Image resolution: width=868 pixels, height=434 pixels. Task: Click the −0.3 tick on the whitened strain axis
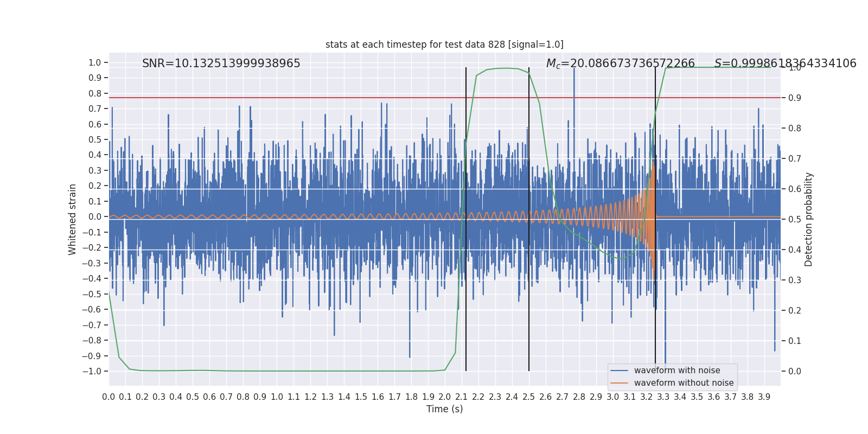tap(92, 263)
